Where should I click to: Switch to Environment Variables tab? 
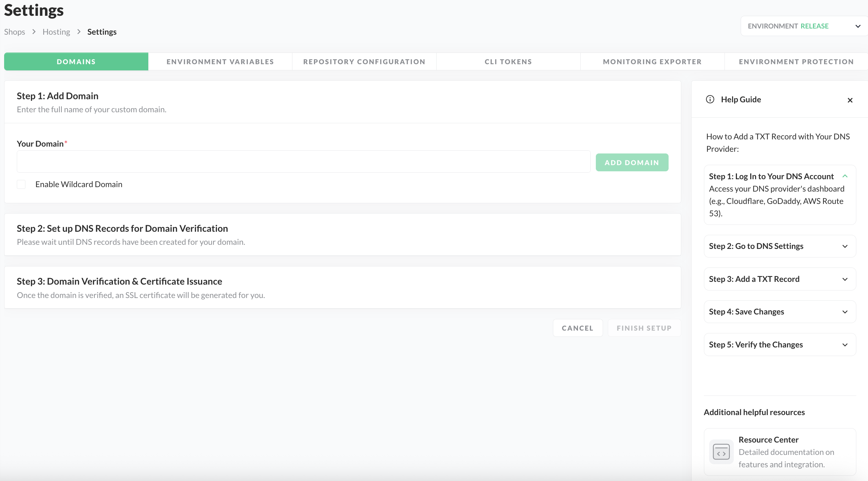[220, 62]
